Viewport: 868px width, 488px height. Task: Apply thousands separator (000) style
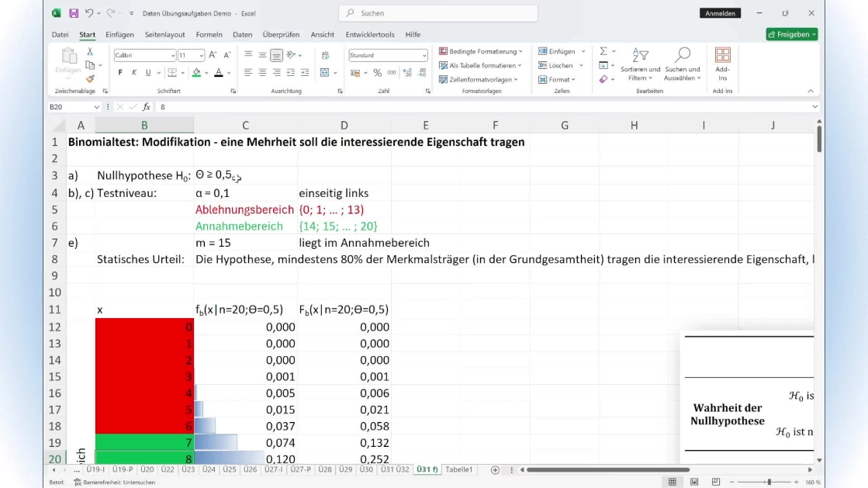[x=392, y=73]
